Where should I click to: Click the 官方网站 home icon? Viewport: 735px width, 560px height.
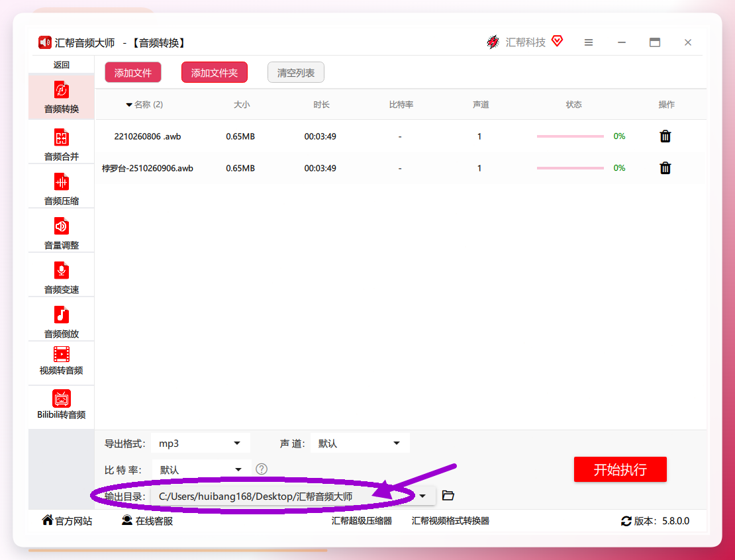47,520
